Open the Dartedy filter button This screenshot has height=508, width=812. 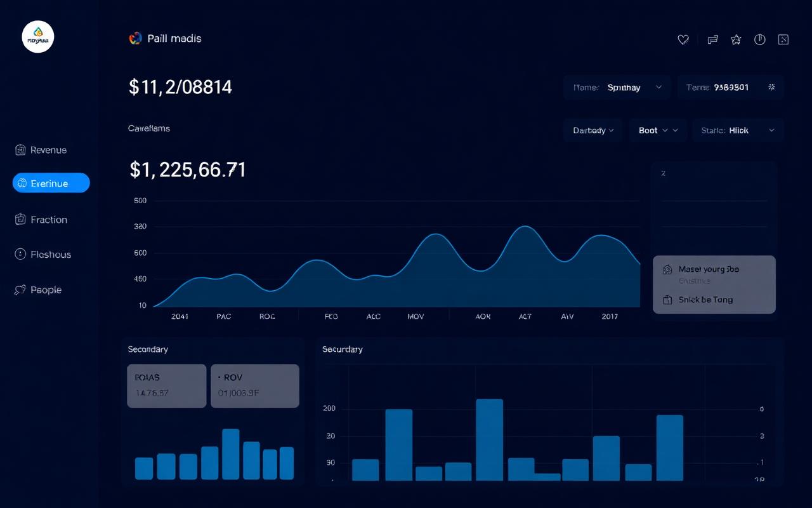pos(593,130)
